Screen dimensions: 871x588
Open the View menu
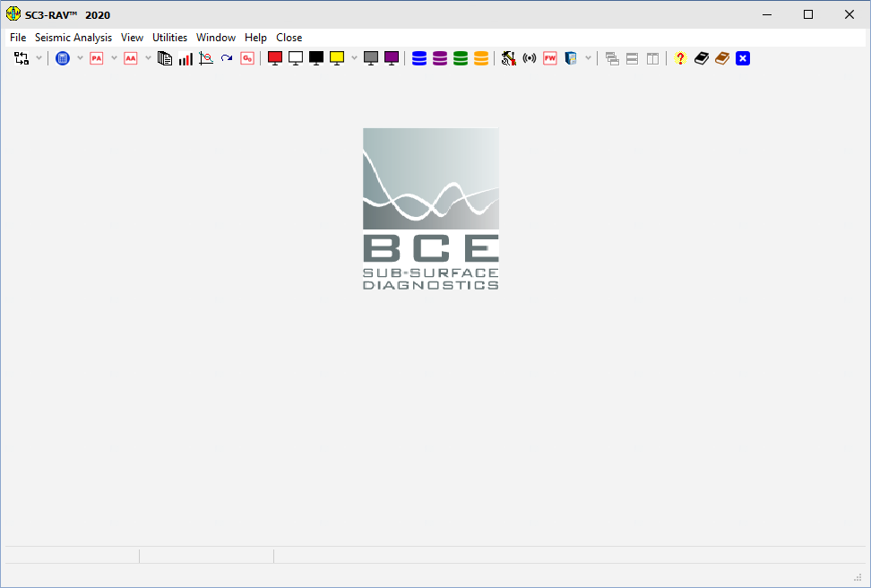point(133,38)
